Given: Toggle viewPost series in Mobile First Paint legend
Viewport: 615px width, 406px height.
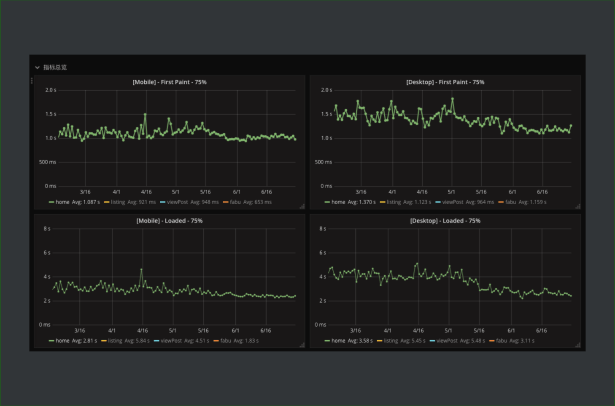Looking at the screenshot, I should point(177,202).
